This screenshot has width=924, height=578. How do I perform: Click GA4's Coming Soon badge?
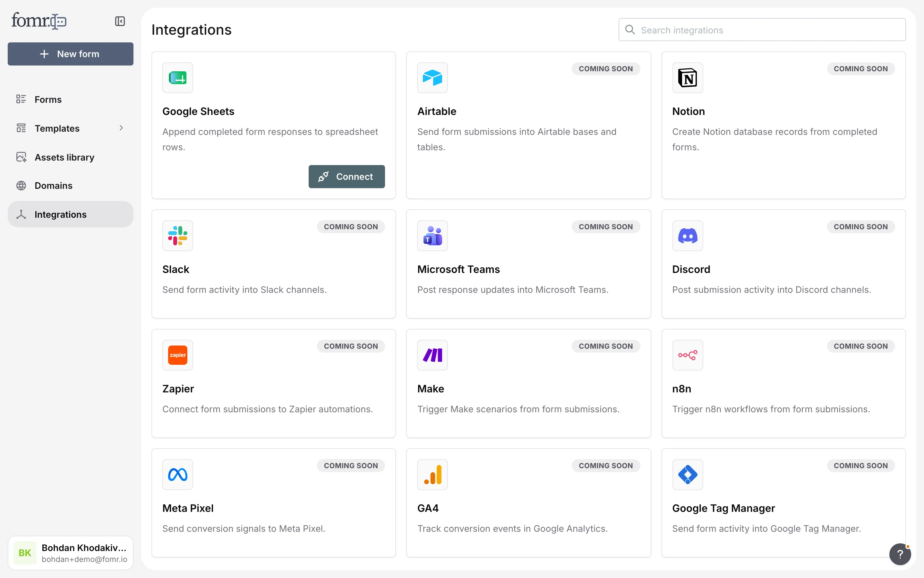pos(605,466)
